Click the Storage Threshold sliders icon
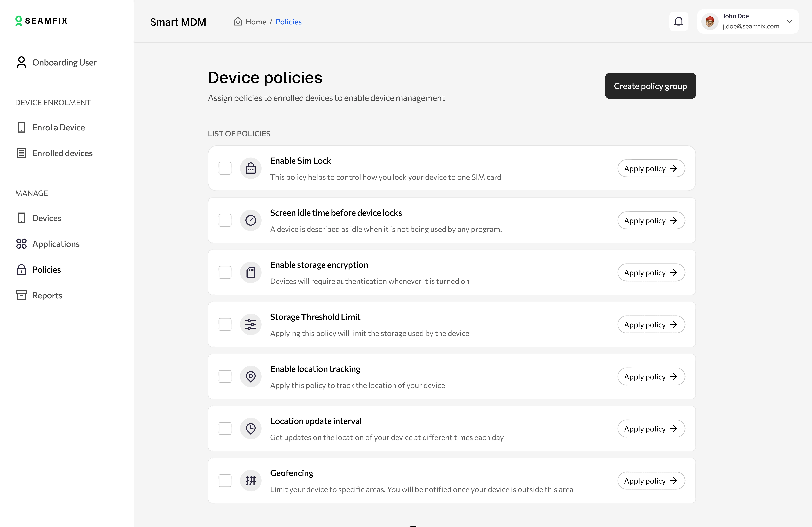This screenshot has height=527, width=812. point(251,325)
